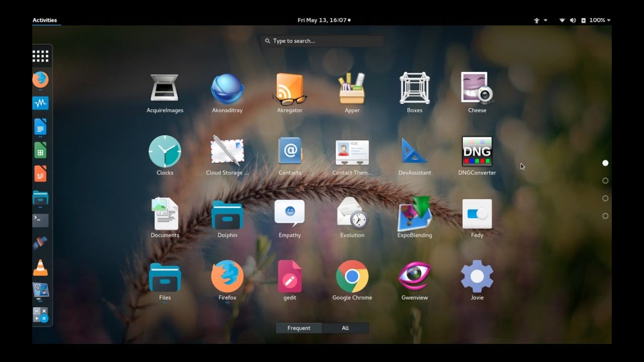Open System Monitor from the dock

[x=41, y=103]
